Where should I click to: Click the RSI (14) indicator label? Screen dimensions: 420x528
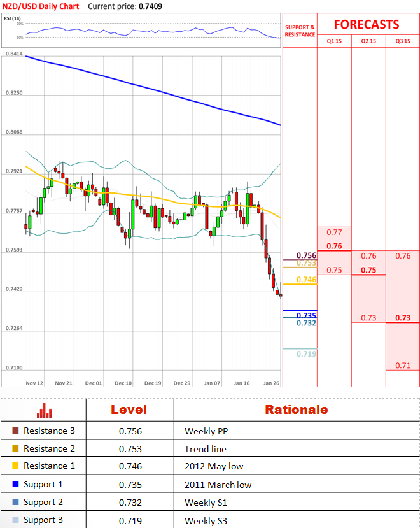click(12, 18)
